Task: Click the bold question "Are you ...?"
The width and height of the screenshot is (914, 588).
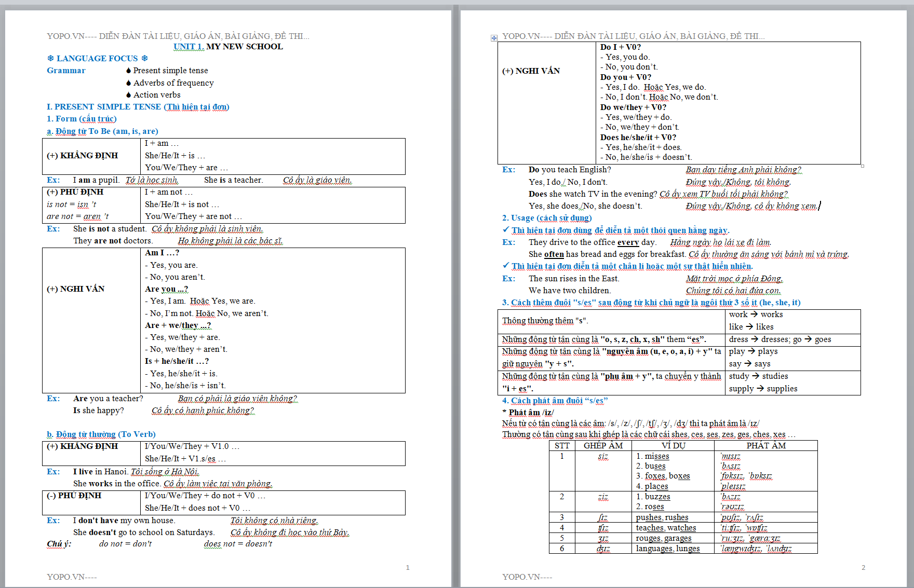Action: (167, 289)
